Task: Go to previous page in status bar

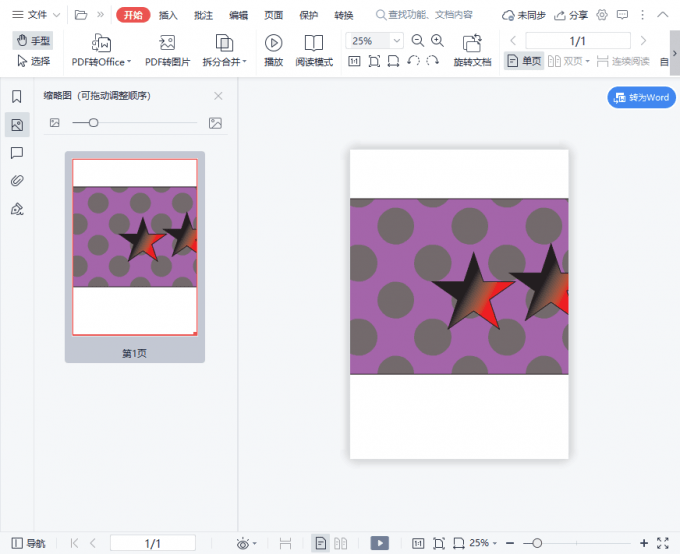Action: [x=93, y=543]
